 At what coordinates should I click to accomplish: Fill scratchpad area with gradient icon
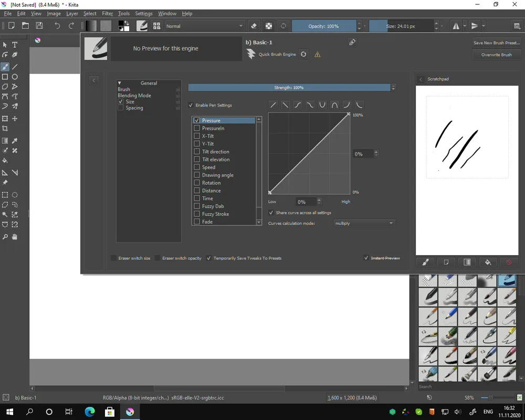(x=467, y=262)
